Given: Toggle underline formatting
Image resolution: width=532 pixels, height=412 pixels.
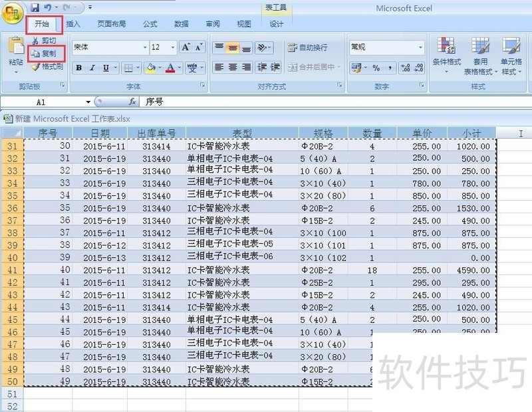Looking at the screenshot, I should [106, 68].
